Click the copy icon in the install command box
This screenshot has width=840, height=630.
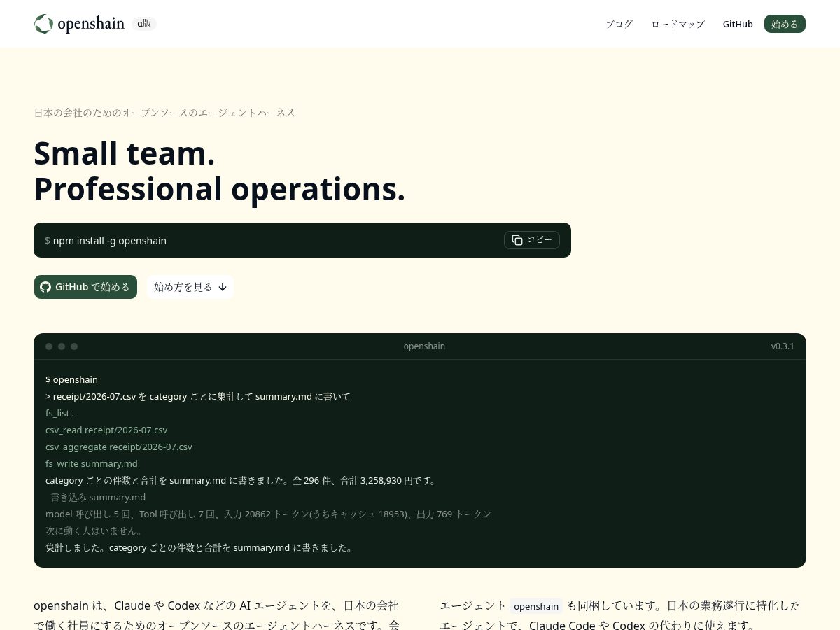point(517,240)
